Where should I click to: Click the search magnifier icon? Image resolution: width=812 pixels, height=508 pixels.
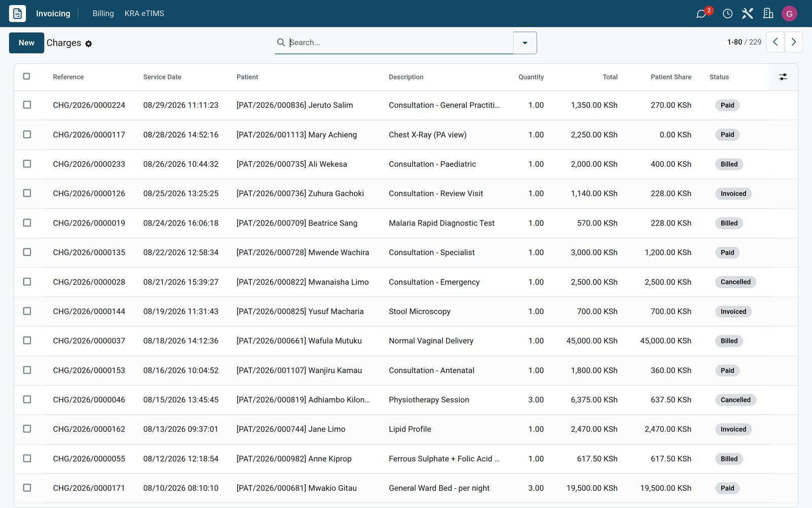(281, 42)
